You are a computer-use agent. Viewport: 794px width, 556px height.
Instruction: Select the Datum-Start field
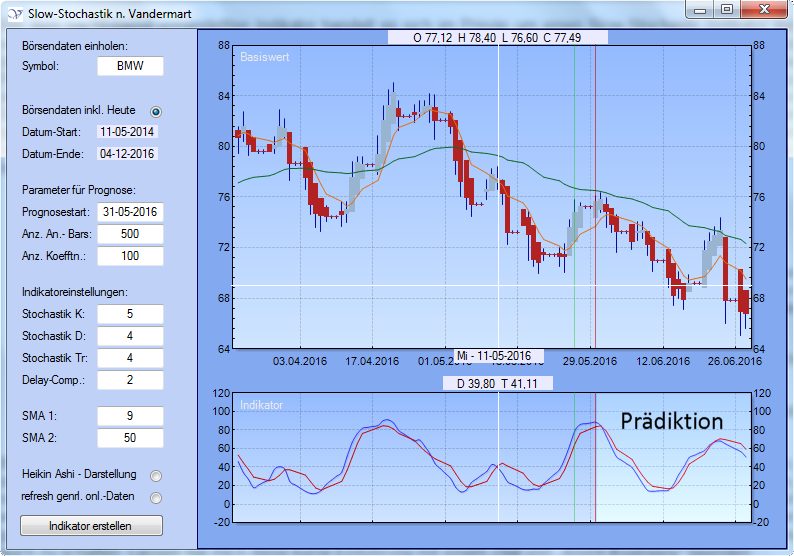(x=127, y=132)
